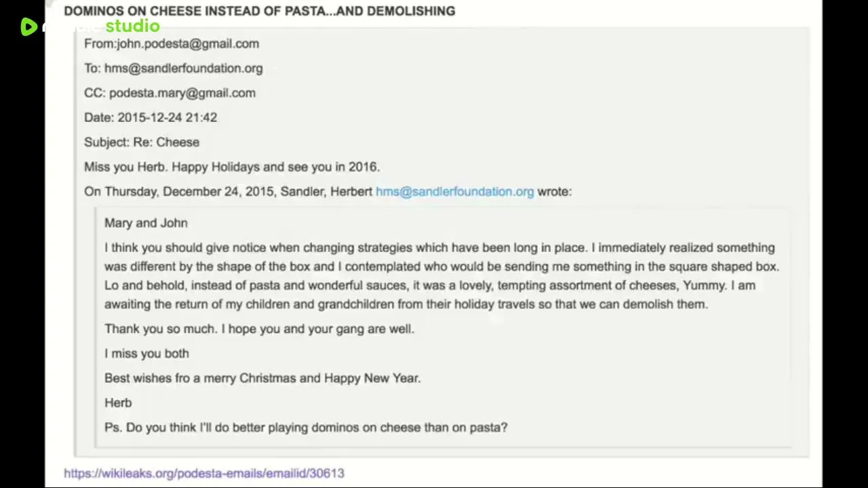Click the To hms@sandlerfoundation.org line

point(174,68)
